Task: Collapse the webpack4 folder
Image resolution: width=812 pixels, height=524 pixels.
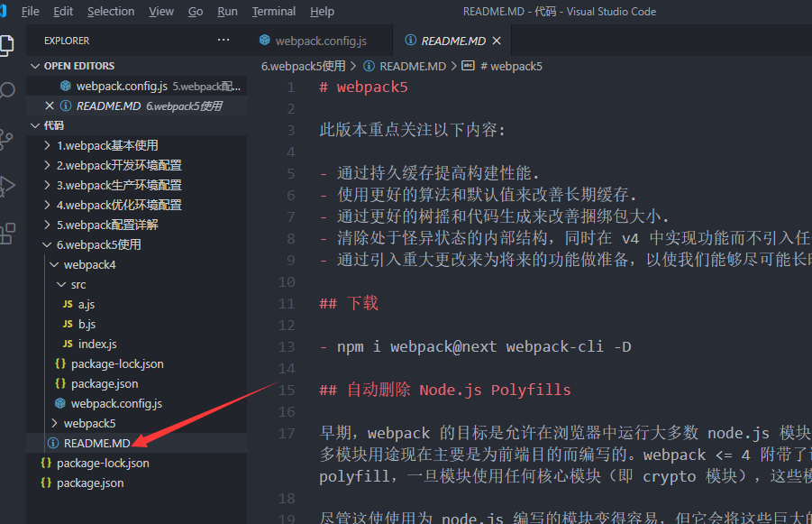Action: [x=54, y=264]
